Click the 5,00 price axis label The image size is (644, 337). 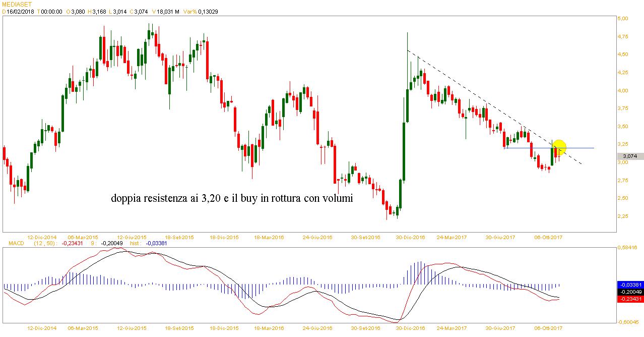(623, 19)
